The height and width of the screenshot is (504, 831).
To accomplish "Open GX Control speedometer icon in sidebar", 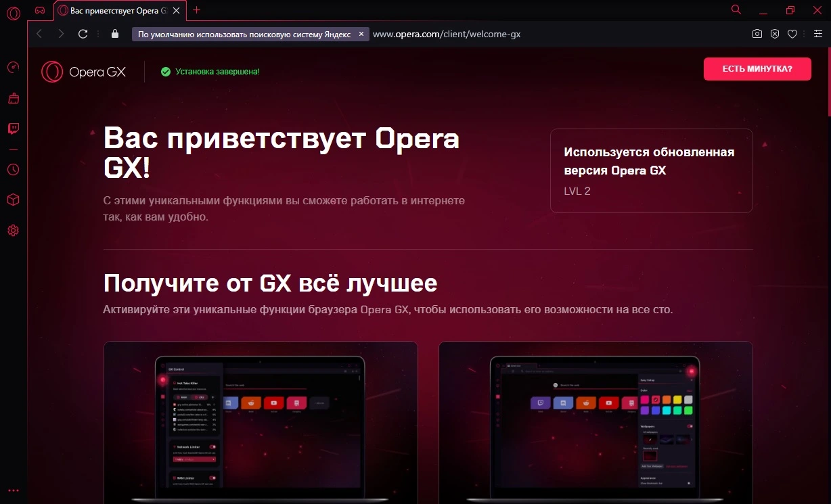I will point(13,67).
